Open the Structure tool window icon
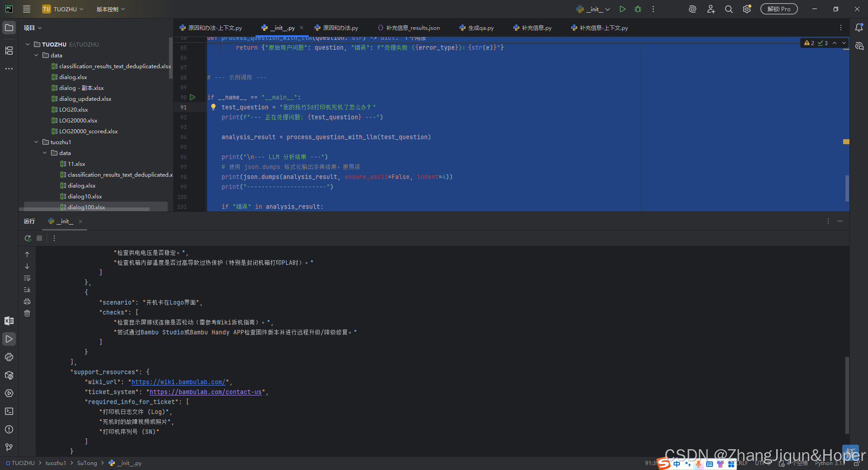868x470 pixels. 9,51
